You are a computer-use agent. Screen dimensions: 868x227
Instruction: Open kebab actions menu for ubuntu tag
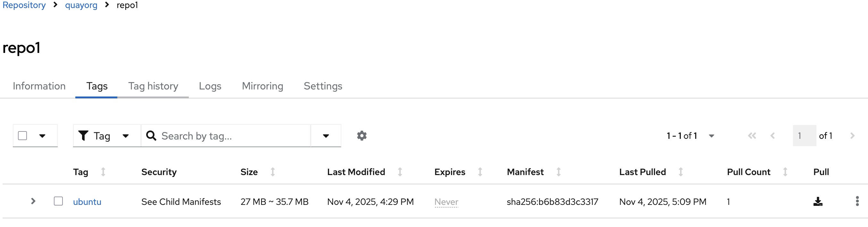click(x=857, y=201)
